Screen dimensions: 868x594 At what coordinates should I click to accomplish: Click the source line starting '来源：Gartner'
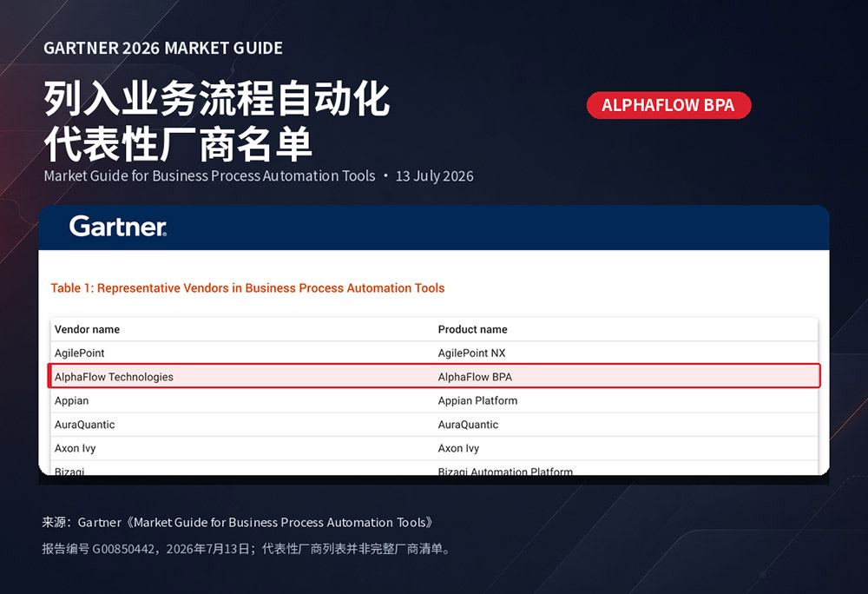[x=238, y=523]
